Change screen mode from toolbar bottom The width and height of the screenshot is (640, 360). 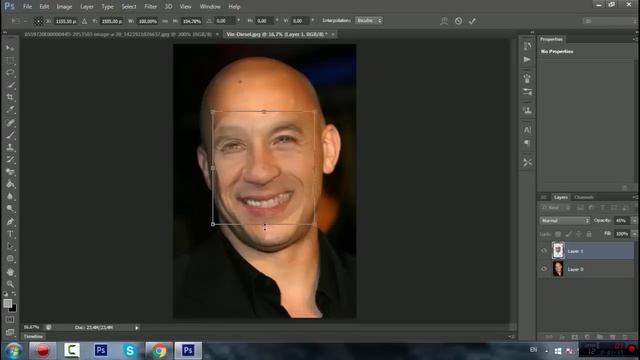coord(10,332)
